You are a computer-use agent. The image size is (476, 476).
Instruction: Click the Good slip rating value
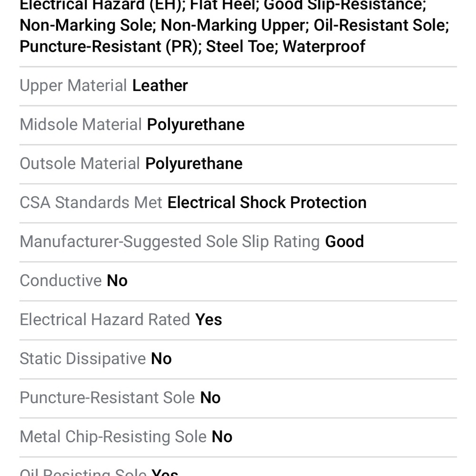point(344,242)
